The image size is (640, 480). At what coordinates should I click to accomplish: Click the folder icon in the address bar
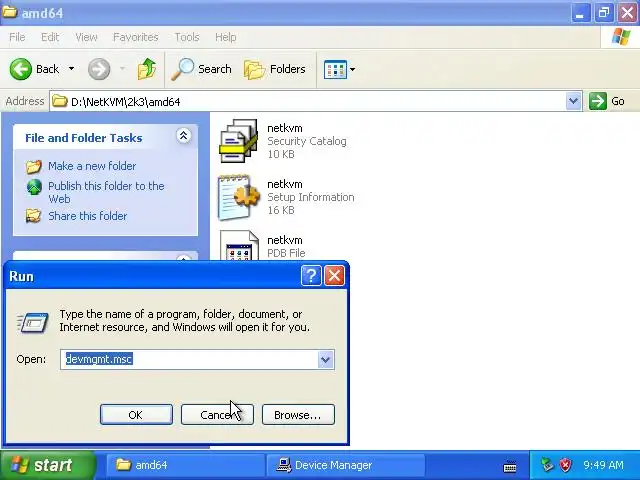60,101
